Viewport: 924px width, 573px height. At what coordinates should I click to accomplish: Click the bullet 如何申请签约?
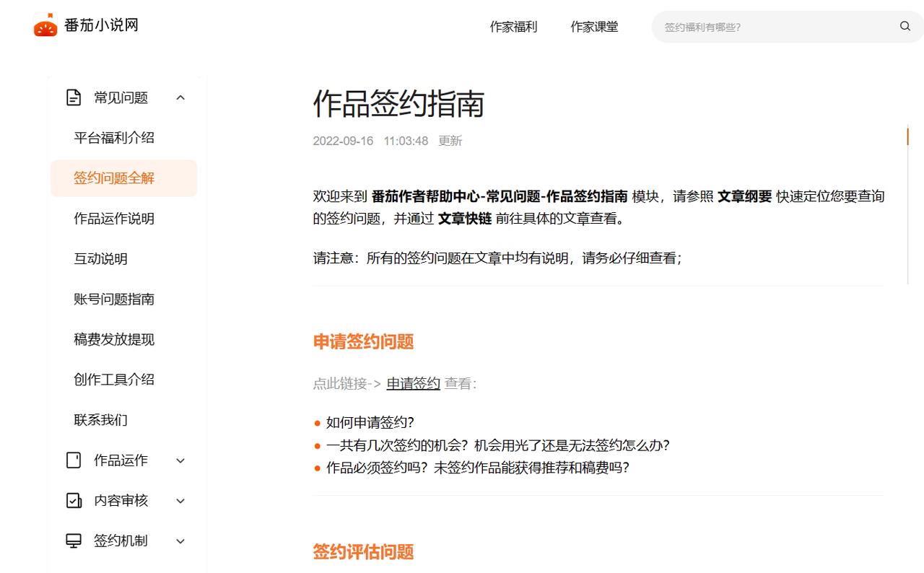click(370, 423)
